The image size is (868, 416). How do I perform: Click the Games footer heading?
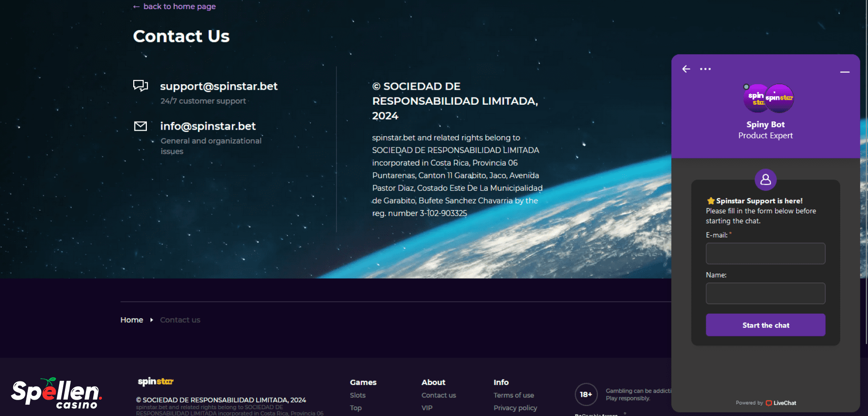point(363,382)
